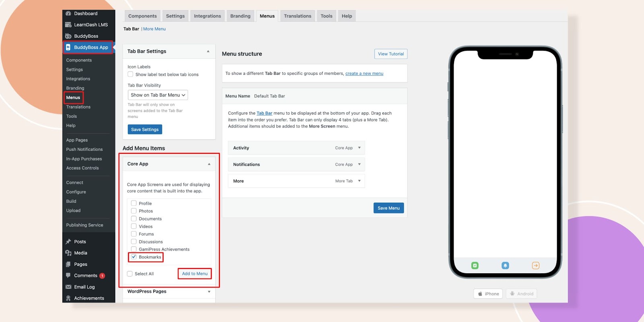Check the Photos checkbox
The image size is (644, 322).
click(134, 211)
